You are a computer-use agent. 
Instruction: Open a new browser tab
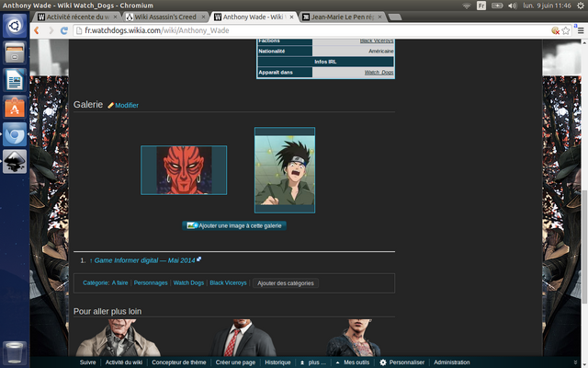(x=394, y=17)
